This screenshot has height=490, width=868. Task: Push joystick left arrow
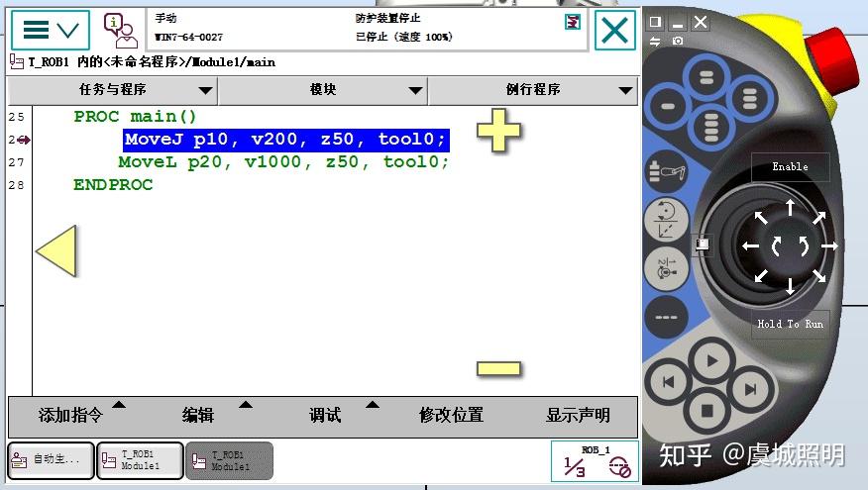[751, 246]
